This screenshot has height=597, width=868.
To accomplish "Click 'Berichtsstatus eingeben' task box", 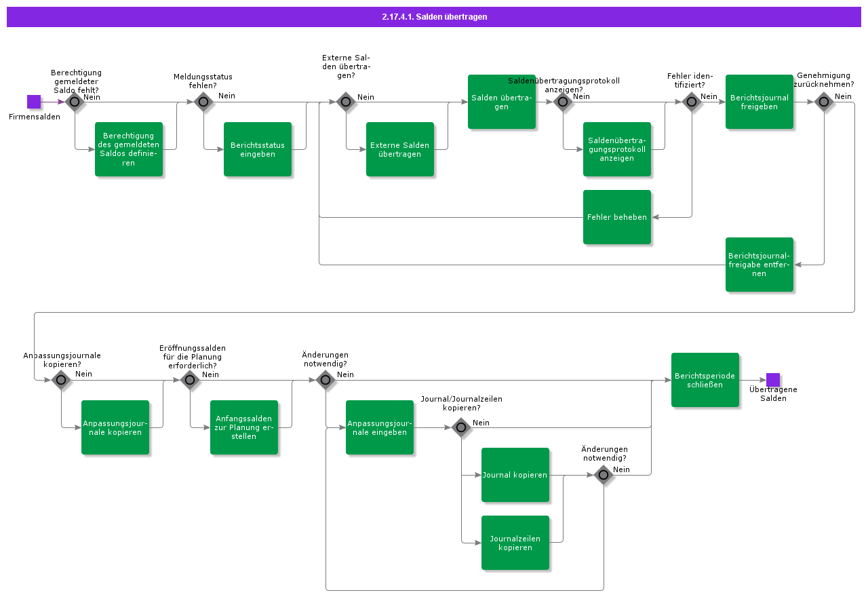I will coord(258,149).
